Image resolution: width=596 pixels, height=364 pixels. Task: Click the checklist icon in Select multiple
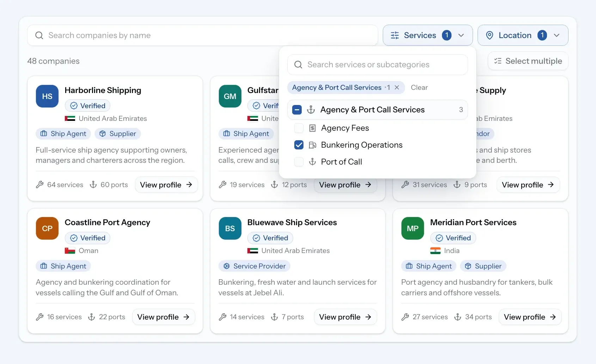point(498,61)
